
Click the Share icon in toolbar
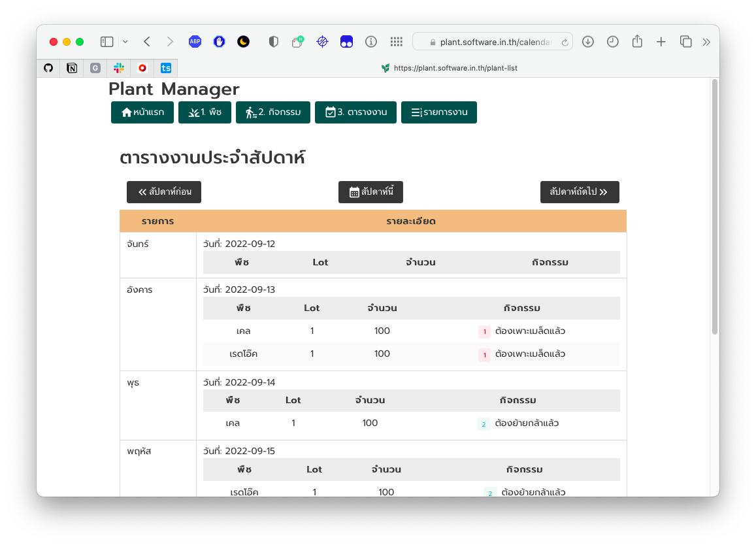tap(637, 42)
